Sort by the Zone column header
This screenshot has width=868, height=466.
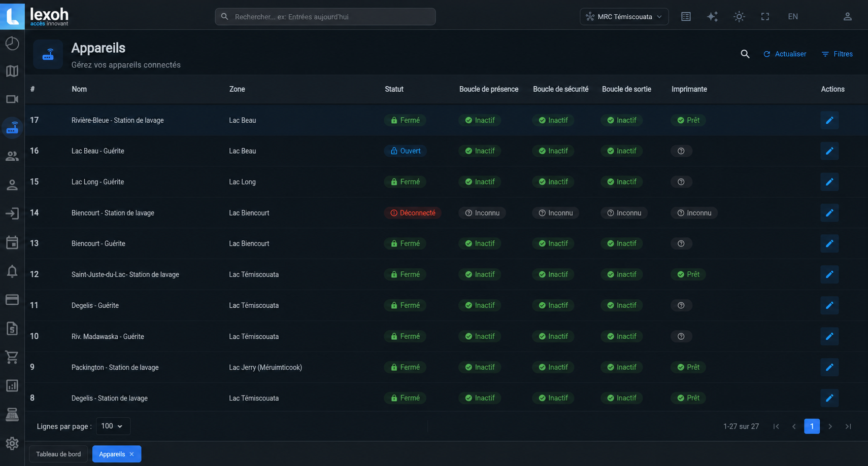coord(237,89)
